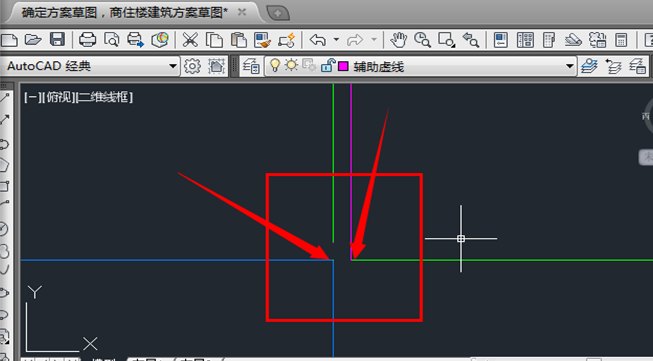
Task: Toggle the layer freeze sun icon
Action: [x=292, y=65]
